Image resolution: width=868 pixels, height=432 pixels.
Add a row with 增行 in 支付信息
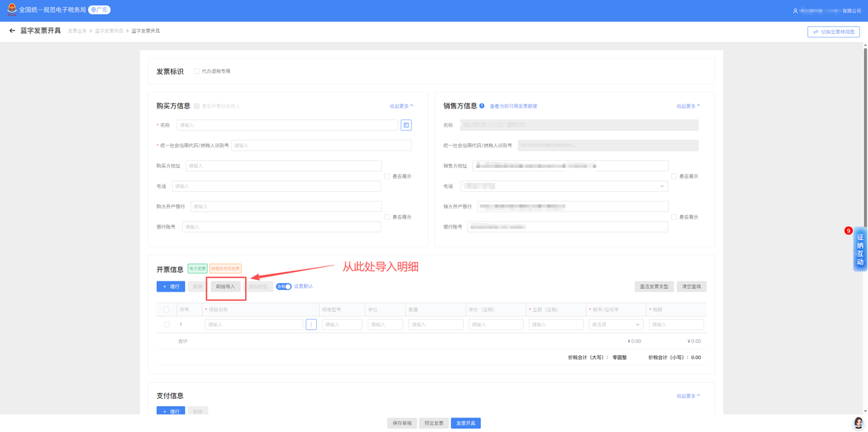[171, 411]
